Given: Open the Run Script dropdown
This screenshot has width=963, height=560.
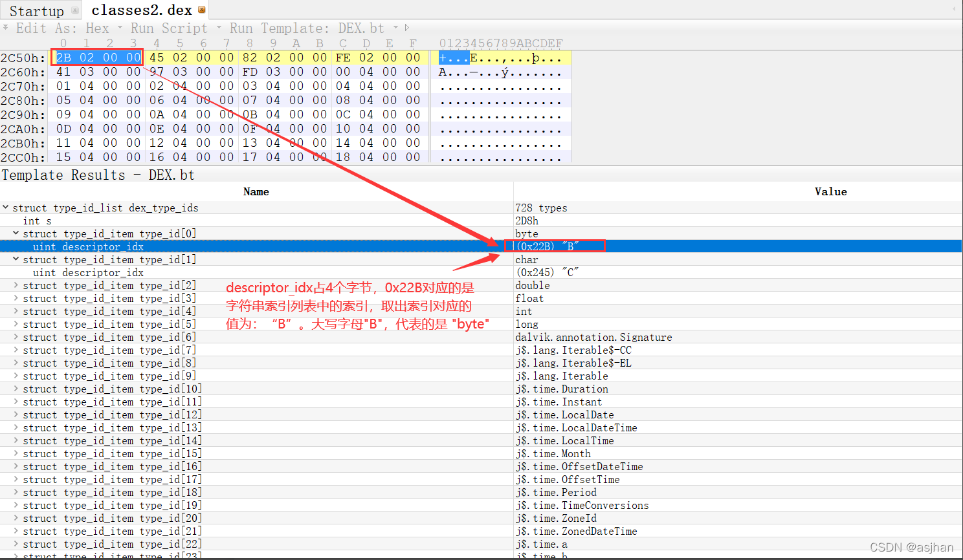Looking at the screenshot, I should [x=219, y=28].
